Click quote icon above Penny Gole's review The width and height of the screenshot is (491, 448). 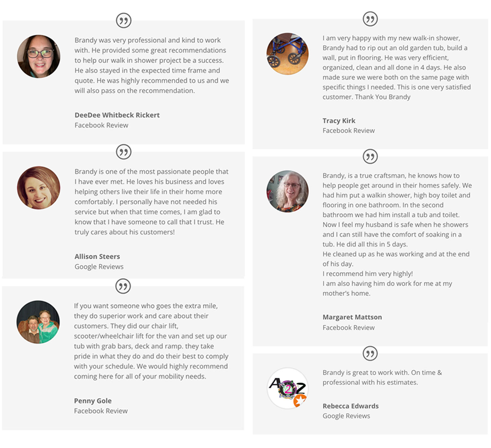pyautogui.click(x=123, y=286)
